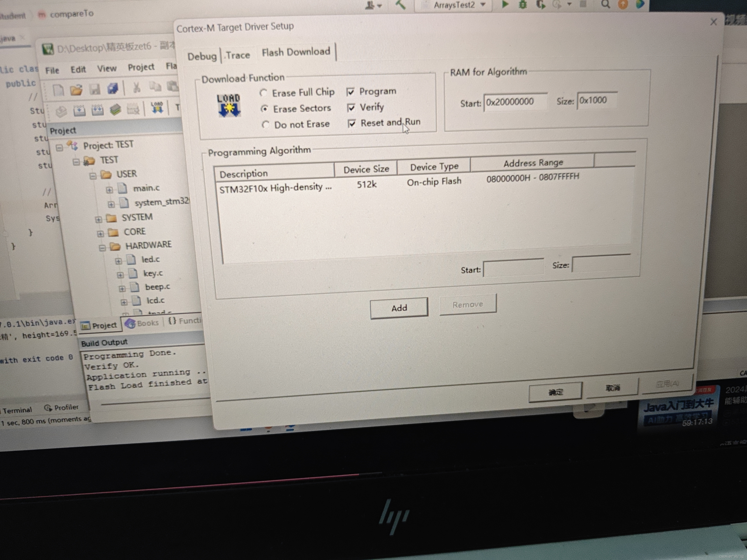Select the Erase Full Chip option
This screenshot has width=747, height=560.
coord(263,93)
